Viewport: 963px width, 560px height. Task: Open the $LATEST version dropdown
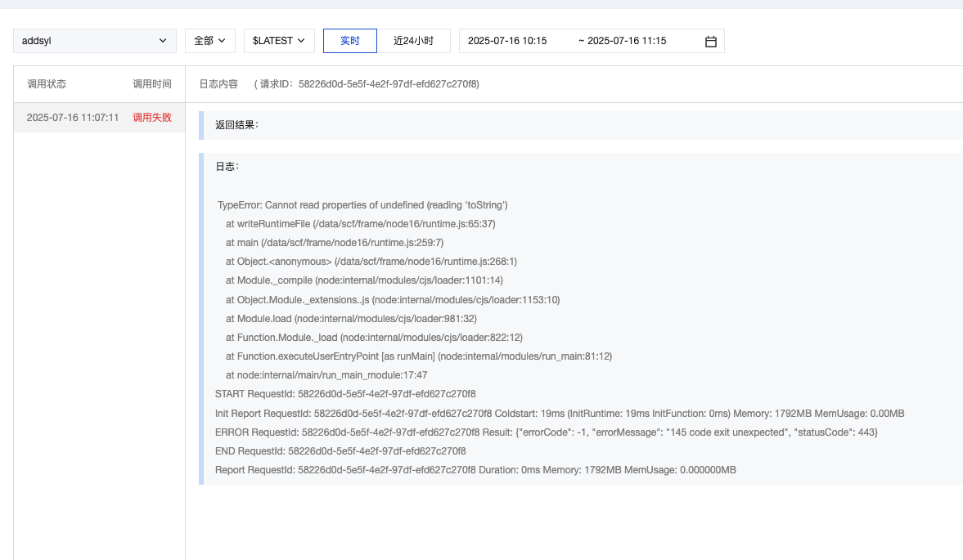(279, 41)
